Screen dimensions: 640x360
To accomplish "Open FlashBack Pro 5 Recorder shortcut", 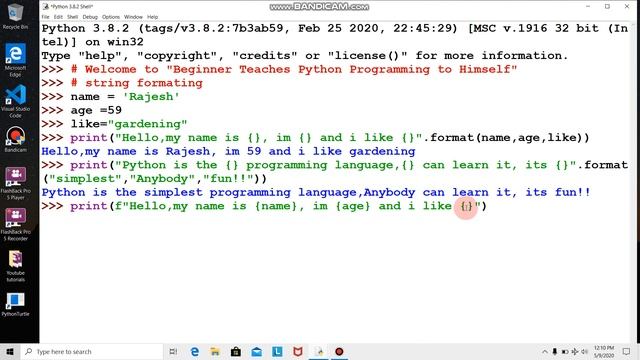I will tap(15, 224).
